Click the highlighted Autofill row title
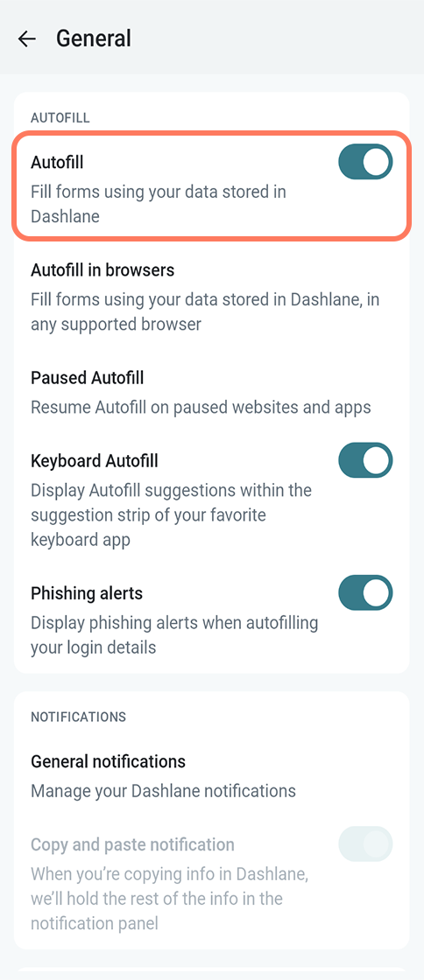Viewport: 424px width, 980px height. [57, 162]
